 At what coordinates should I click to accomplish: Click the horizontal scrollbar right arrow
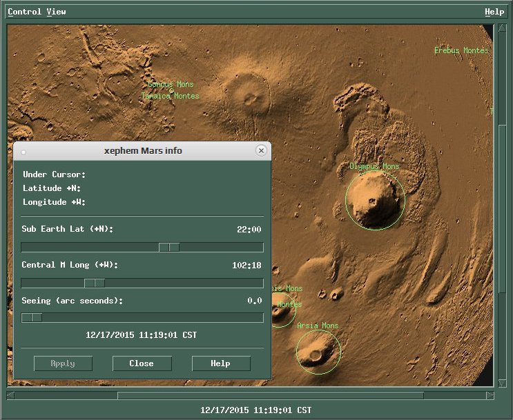(490, 395)
